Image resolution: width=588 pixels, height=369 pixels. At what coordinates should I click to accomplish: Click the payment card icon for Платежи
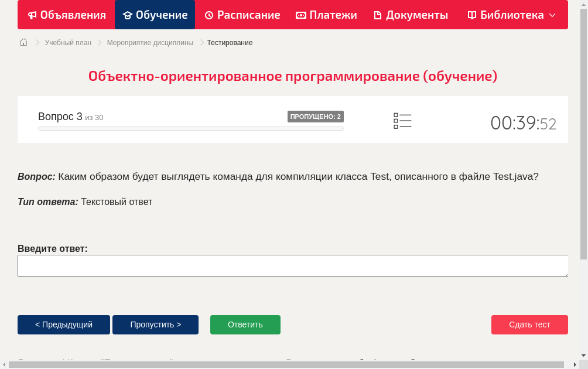[x=300, y=15]
